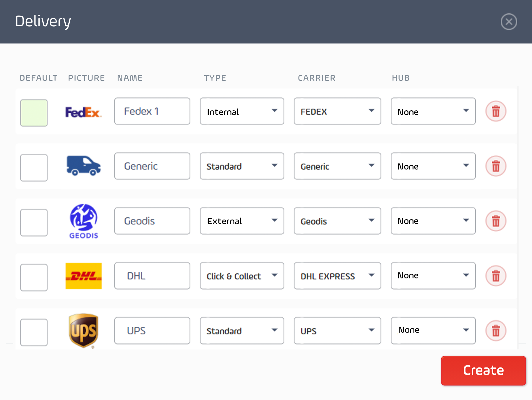Open Type dropdown for Generic row
Viewport: 532px width, 400px height.
(242, 166)
